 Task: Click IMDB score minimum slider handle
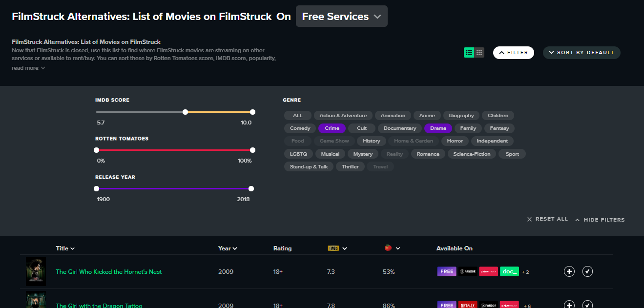coord(185,112)
